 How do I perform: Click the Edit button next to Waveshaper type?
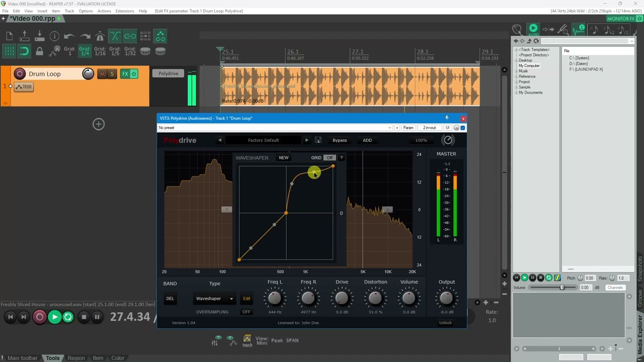[247, 299]
